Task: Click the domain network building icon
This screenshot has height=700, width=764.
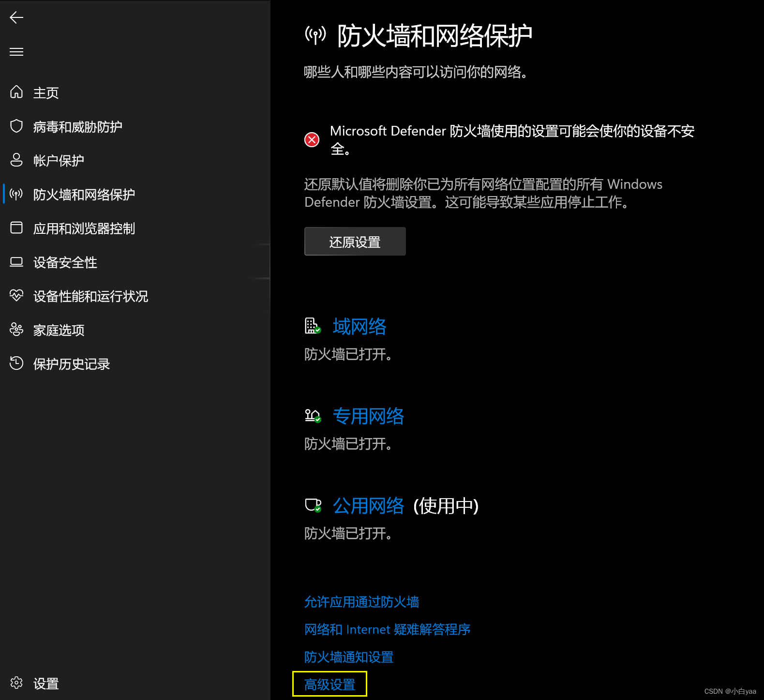Action: pyautogui.click(x=313, y=326)
